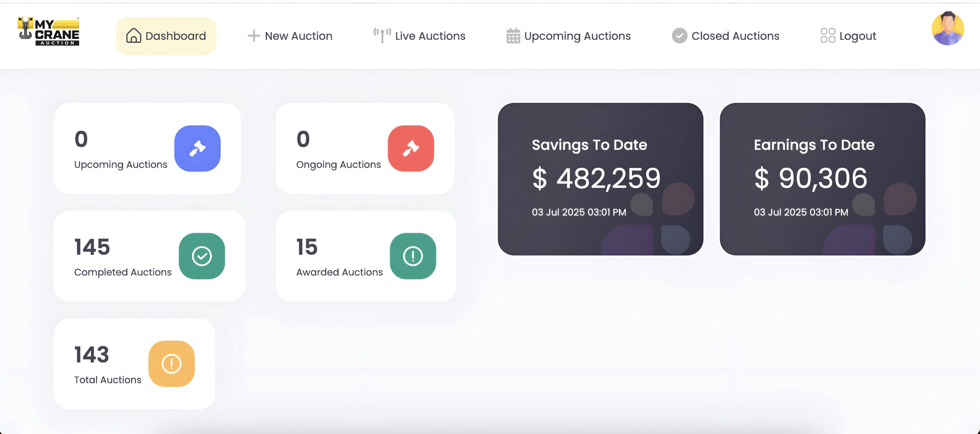Click the green exclamation Awarded Auctions icon
Screen dimensions: 980x434
point(413,256)
